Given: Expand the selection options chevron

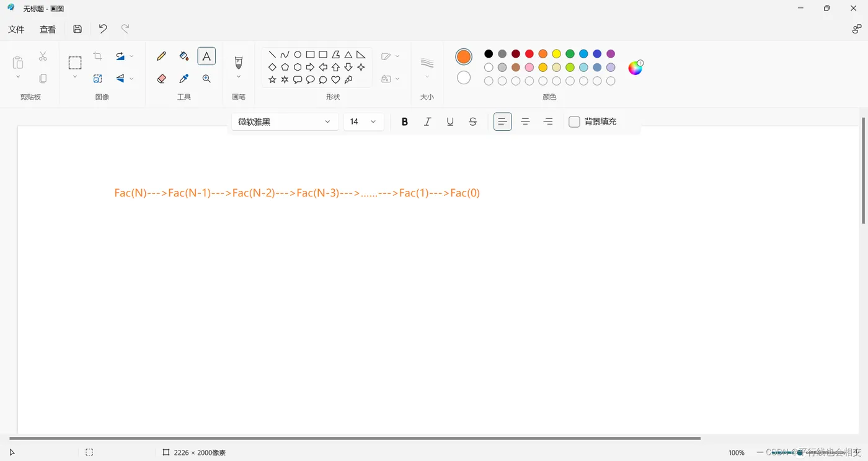Looking at the screenshot, I should click(x=75, y=77).
